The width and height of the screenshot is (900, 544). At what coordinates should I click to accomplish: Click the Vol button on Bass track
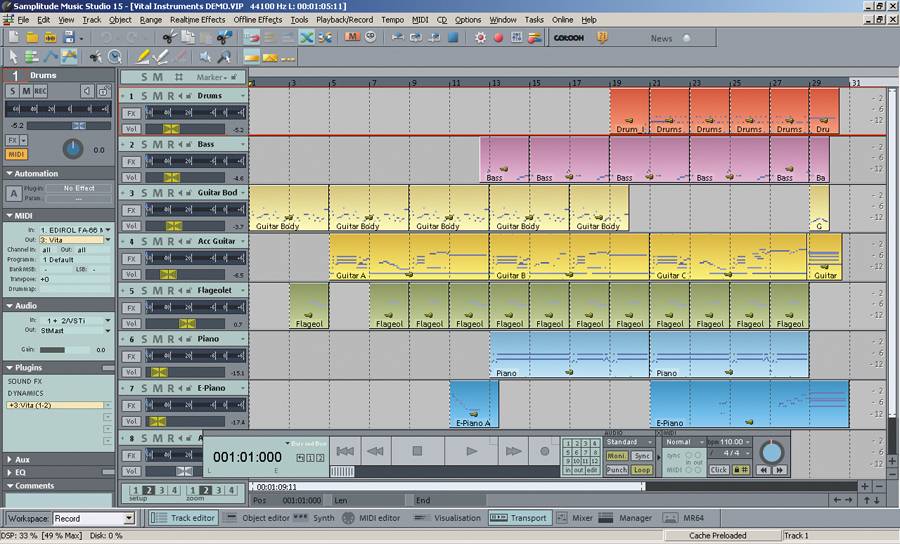pos(131,178)
